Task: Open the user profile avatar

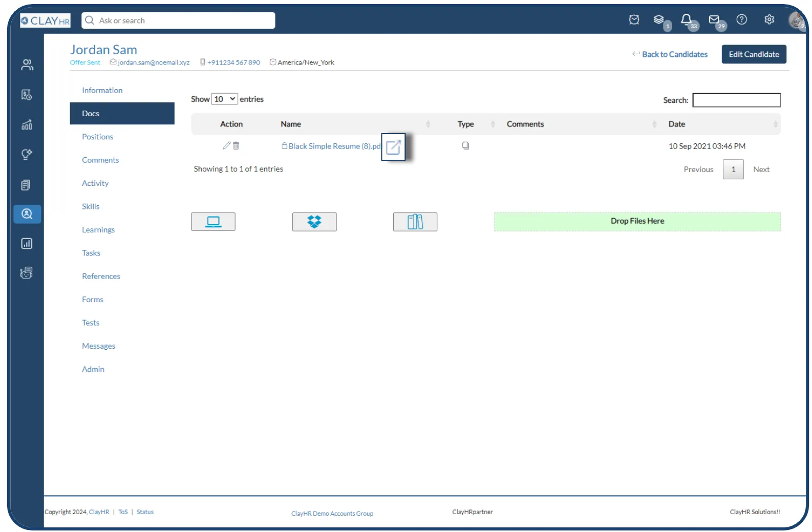Action: (796, 20)
